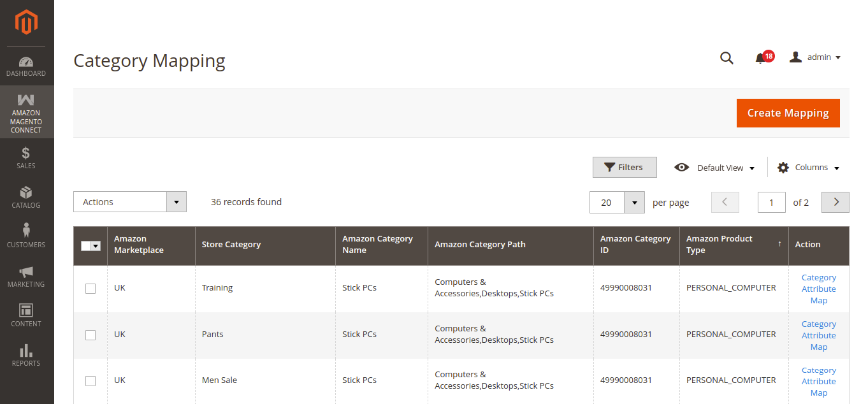Open the Dashboard sidebar menu

coord(27,66)
